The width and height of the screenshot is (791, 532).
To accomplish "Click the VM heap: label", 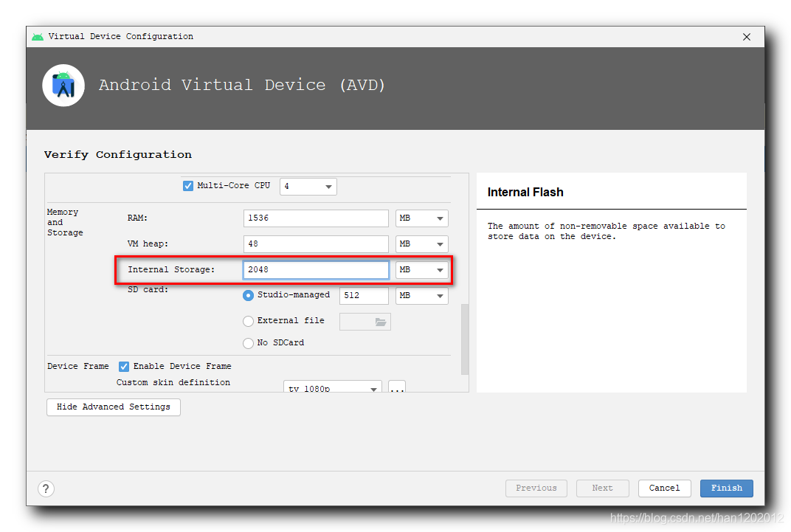I will point(148,244).
